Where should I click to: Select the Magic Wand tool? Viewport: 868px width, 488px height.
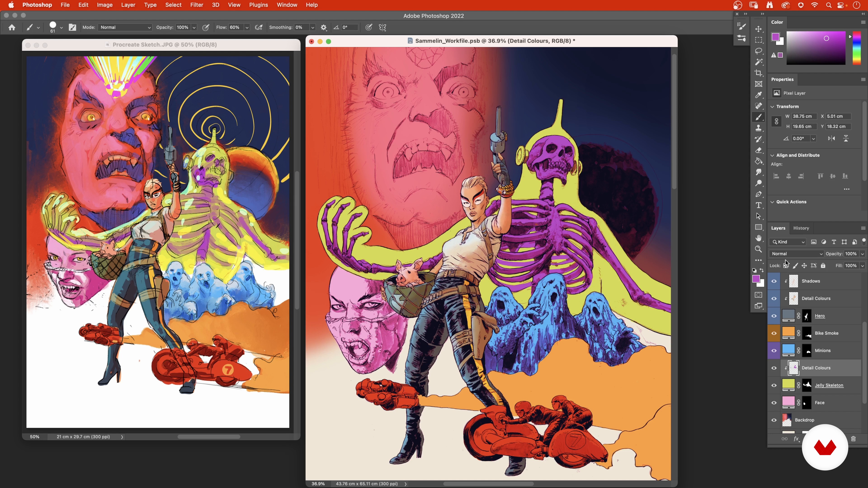tap(759, 62)
